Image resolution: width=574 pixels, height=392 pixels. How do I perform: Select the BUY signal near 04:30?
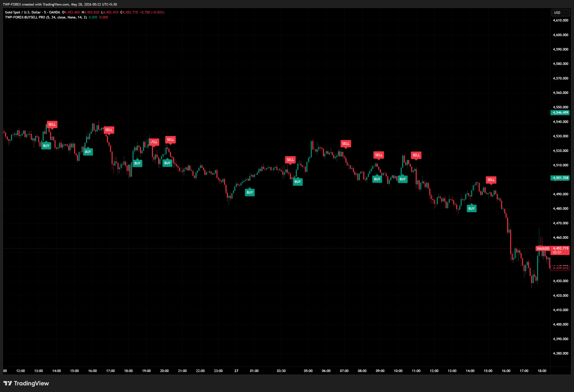click(298, 182)
